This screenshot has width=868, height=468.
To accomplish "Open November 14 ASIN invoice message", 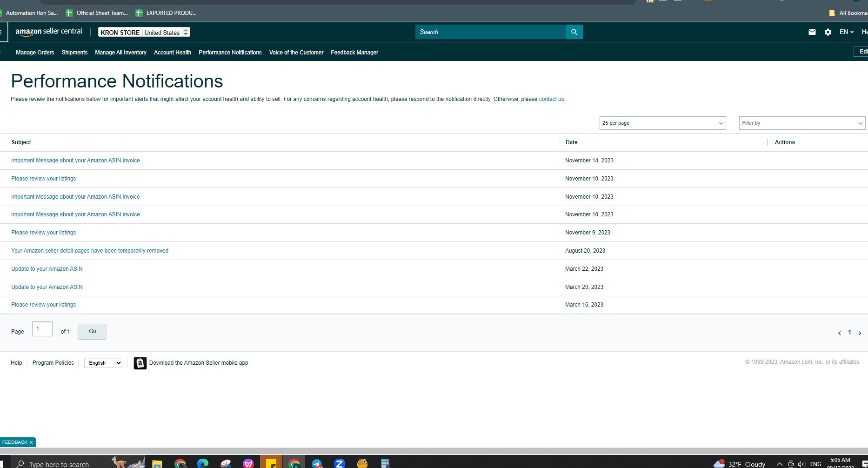I will [75, 160].
